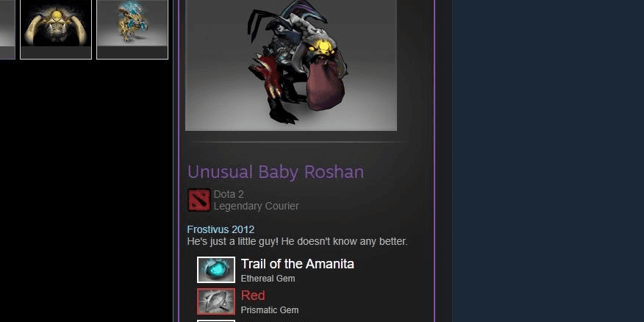Click the Prismatic Gem type label
This screenshot has height=322, width=644.
269,310
